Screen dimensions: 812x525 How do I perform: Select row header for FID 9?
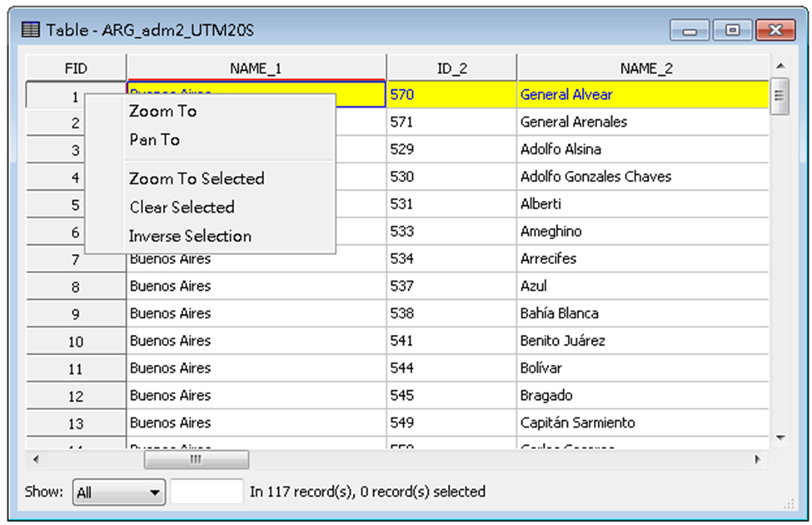point(76,314)
